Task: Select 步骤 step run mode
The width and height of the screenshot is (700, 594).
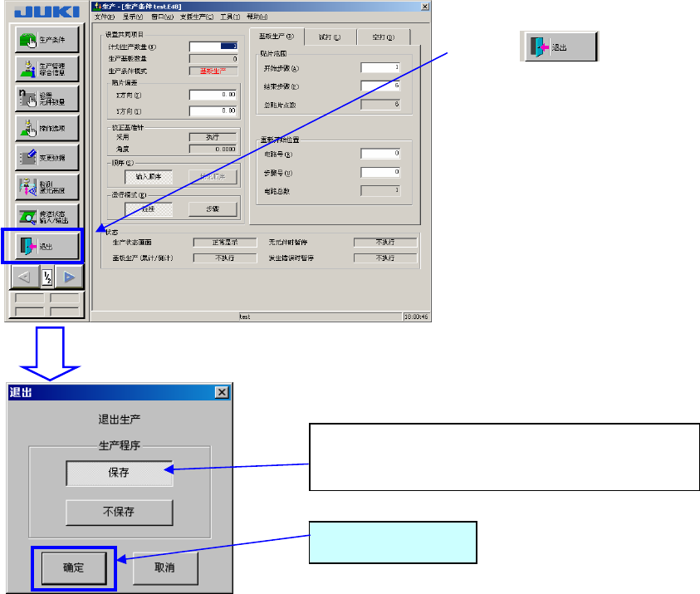Action: pyautogui.click(x=213, y=209)
